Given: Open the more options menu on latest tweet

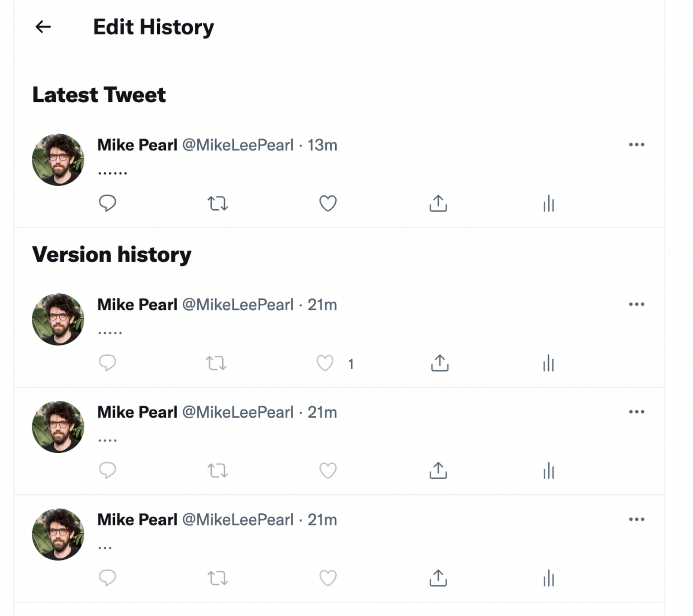Looking at the screenshot, I should 637,145.
